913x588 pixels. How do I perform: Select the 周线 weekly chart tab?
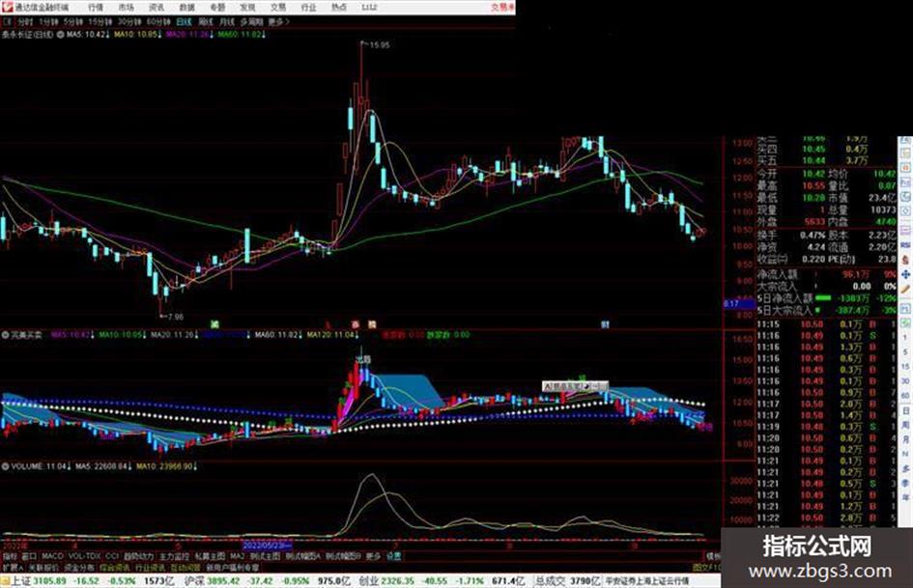[206, 21]
